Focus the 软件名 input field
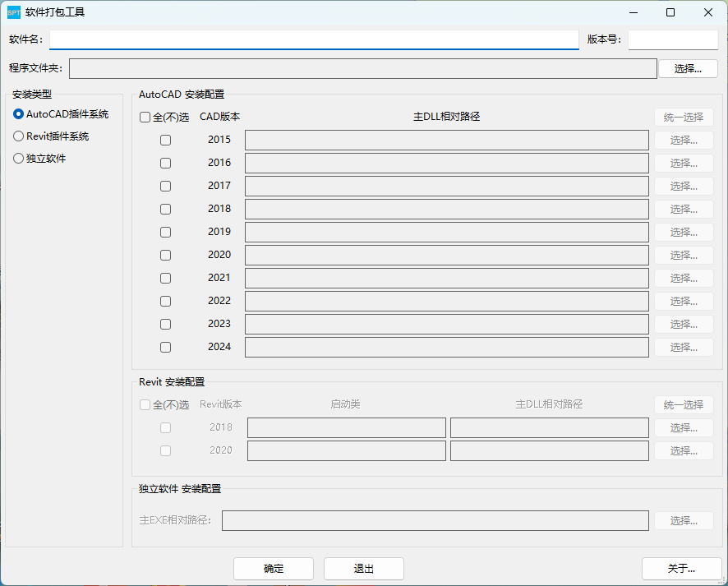The height and width of the screenshot is (586, 728). 315,39
